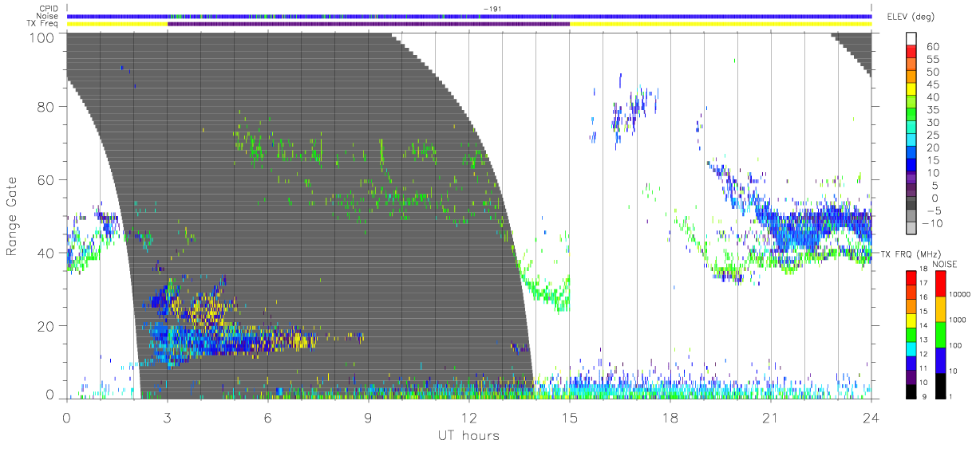Click the 'Range Gate' y-axis title
The width and height of the screenshot is (980, 452).
12,216
